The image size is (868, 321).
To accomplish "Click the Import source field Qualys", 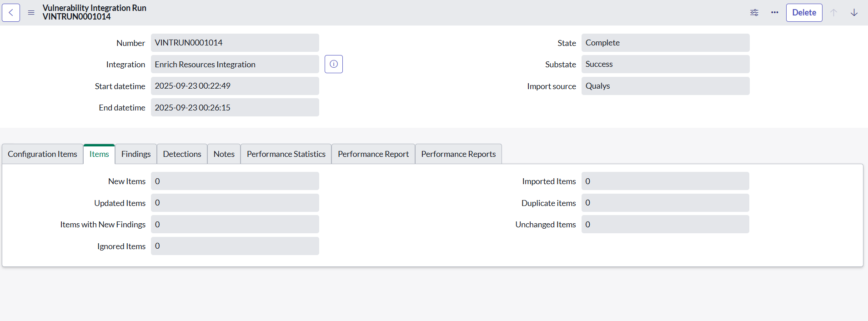I will tap(666, 86).
